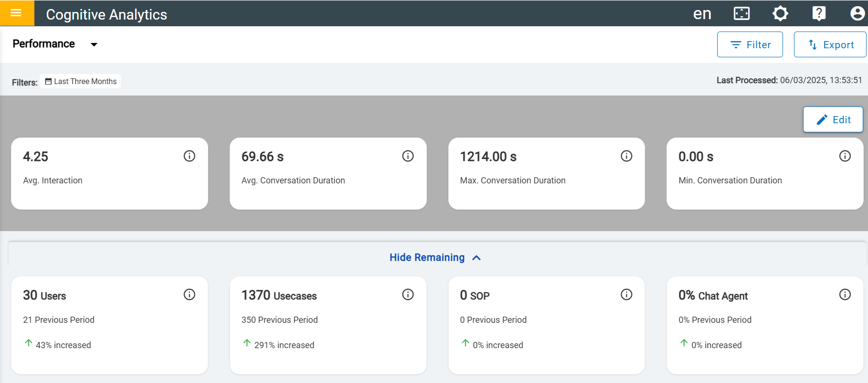Select the Last Three Months filter chip
The image size is (868, 383).
click(x=80, y=82)
